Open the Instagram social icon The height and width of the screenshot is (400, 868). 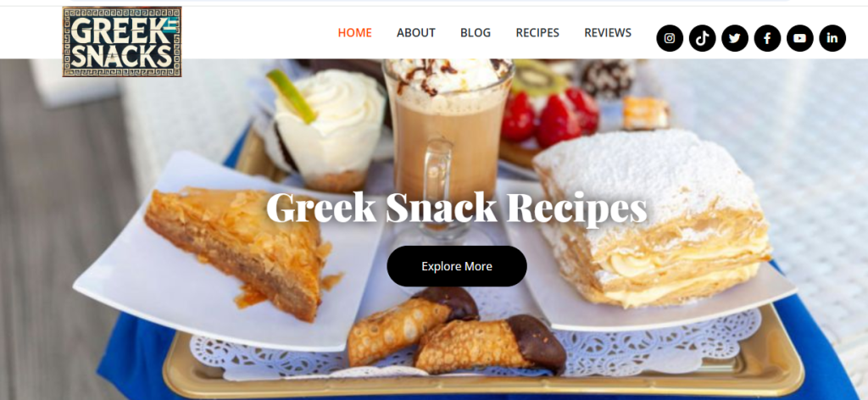670,38
